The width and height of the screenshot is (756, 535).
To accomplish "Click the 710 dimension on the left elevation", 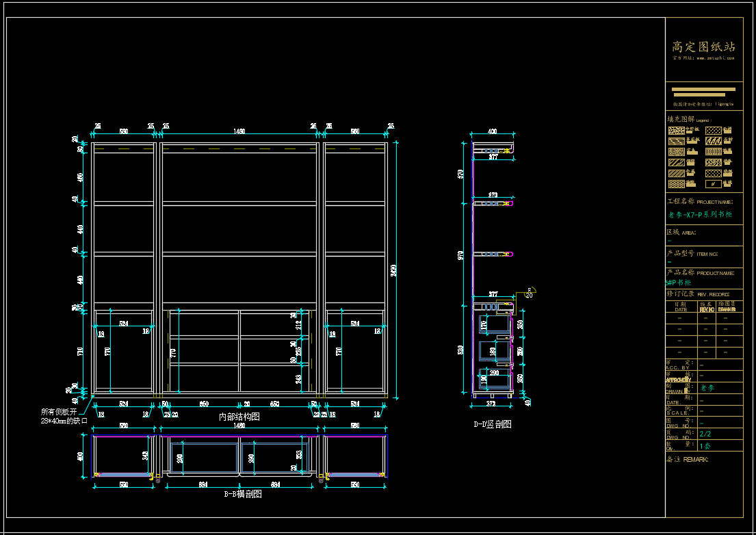I will 80,352.
